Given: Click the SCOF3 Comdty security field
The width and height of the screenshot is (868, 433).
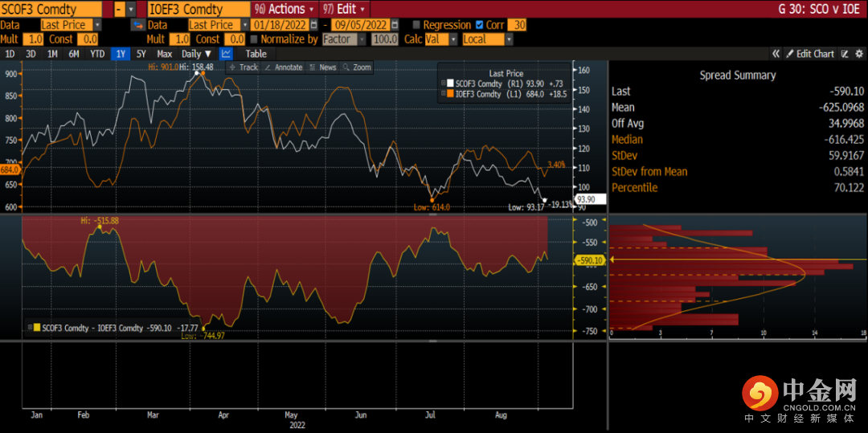Looking at the screenshot, I should 51,9.
